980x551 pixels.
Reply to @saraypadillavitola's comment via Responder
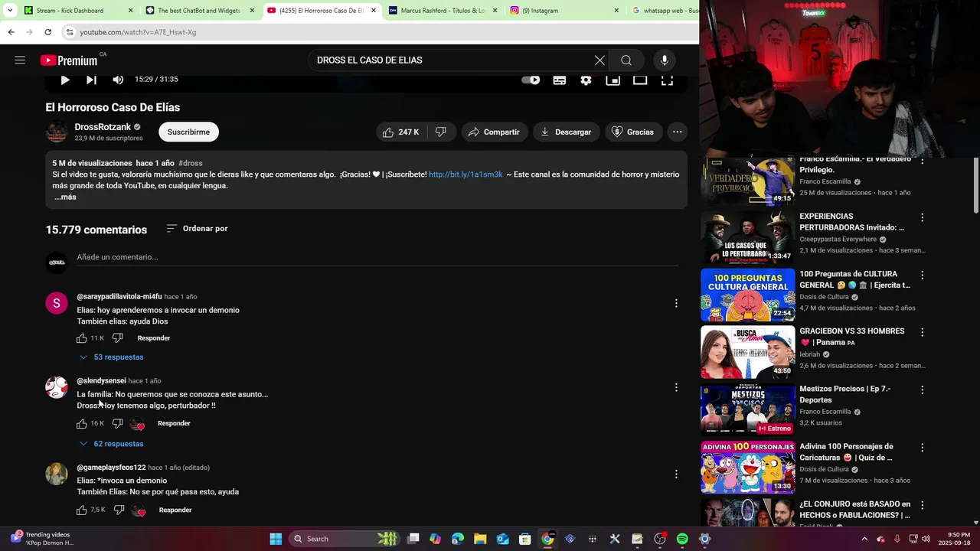click(x=154, y=338)
